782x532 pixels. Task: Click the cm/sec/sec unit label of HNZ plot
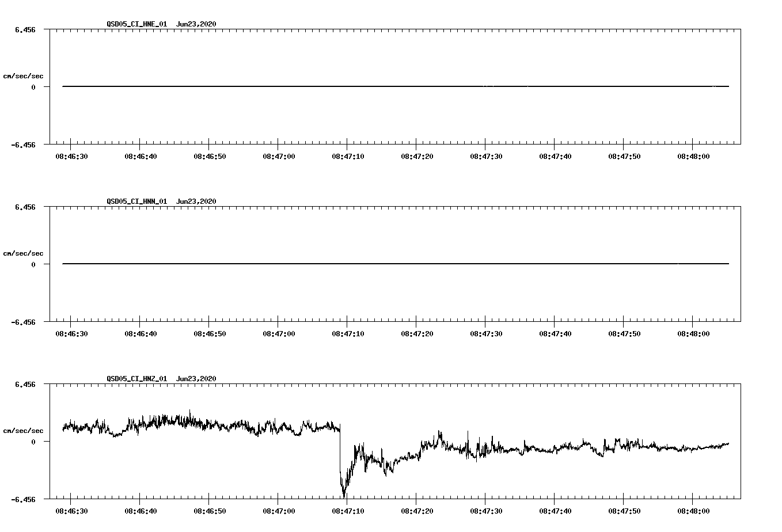click(24, 431)
